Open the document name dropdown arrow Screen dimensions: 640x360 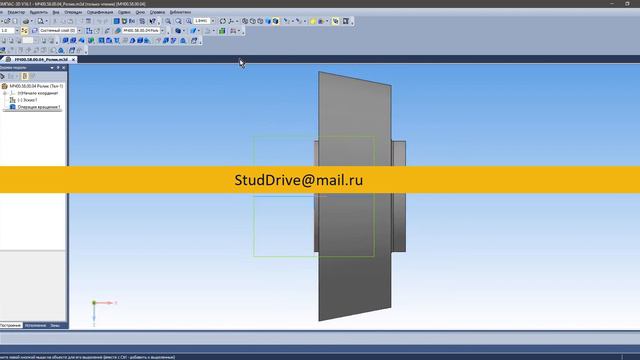click(162, 31)
